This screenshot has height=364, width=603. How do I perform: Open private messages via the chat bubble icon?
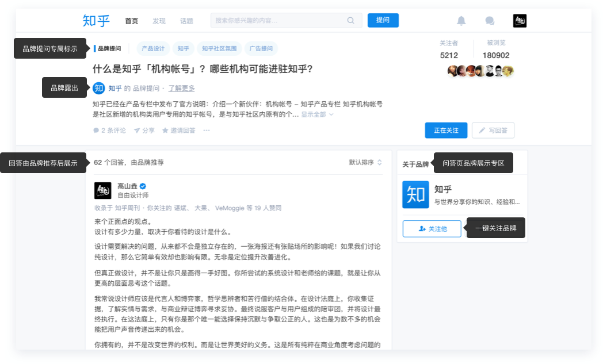click(x=490, y=20)
